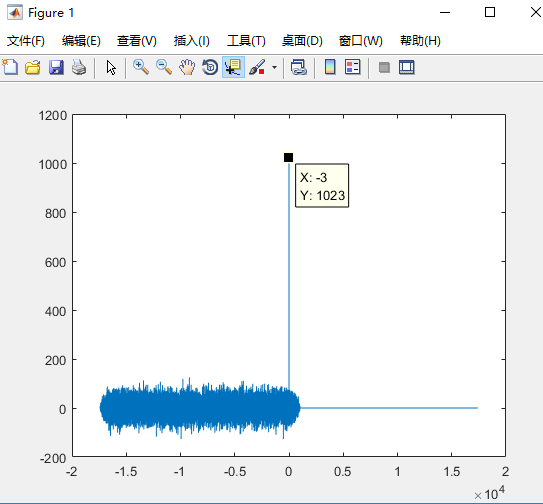543x504 pixels.
Task: Click the x-axis exponent label ×10^4
Action: coord(489,493)
